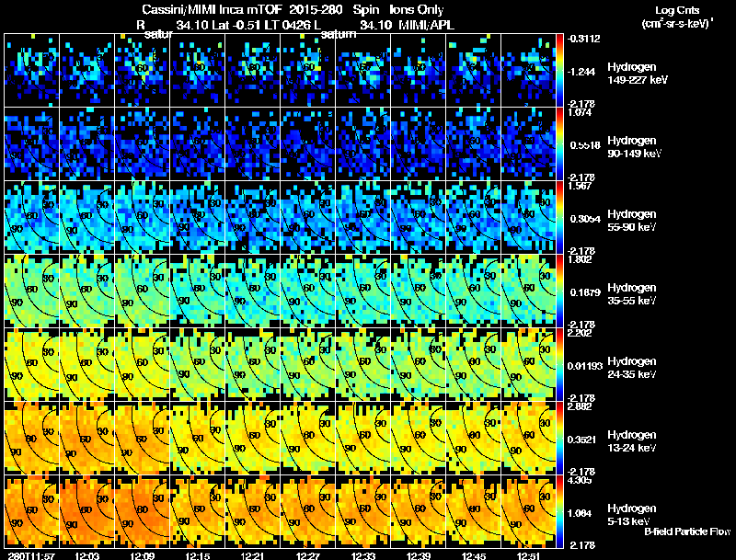The width and height of the screenshot is (736, 560).
Task: Select the 35-55 keV panel at 12:51
Action: pos(528,291)
